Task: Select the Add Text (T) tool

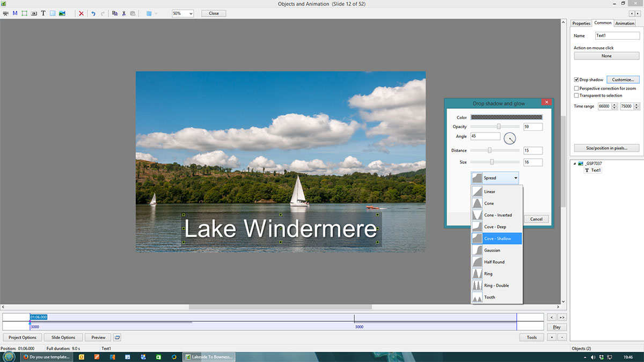Action: [43, 13]
